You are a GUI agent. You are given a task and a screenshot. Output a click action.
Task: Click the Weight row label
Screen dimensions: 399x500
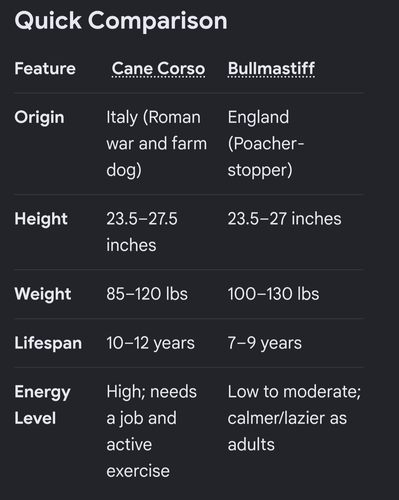tap(43, 294)
